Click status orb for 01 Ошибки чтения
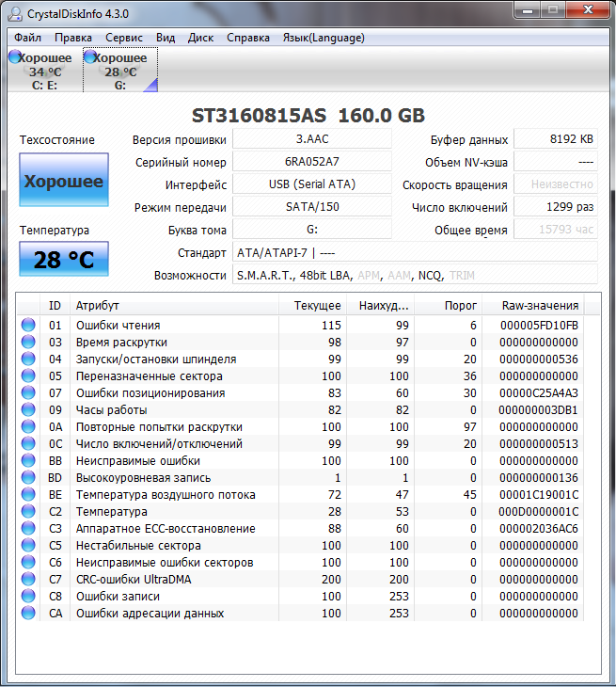The width and height of the screenshot is (616, 687). [28, 325]
